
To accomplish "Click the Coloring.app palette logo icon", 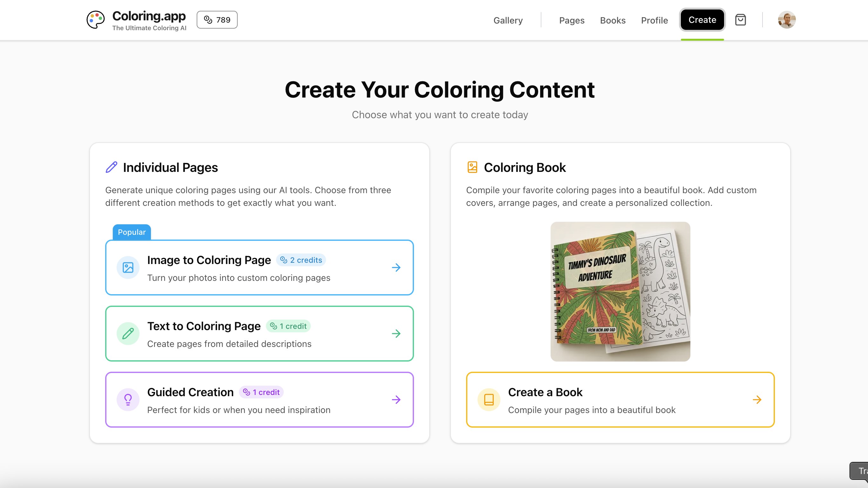I will (95, 20).
